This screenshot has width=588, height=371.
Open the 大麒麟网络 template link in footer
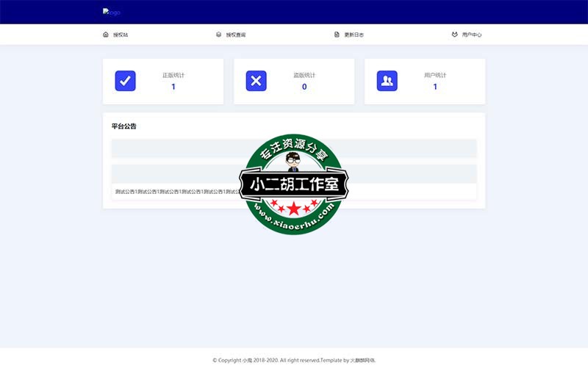[362, 360]
